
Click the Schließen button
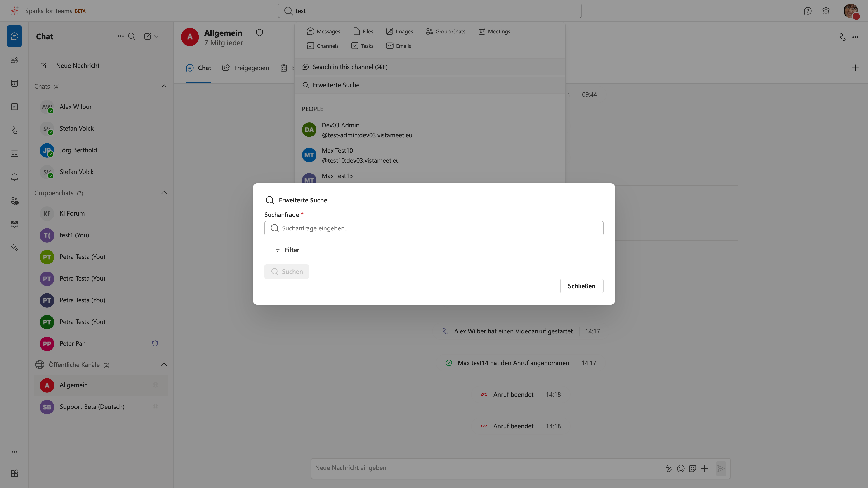point(582,286)
